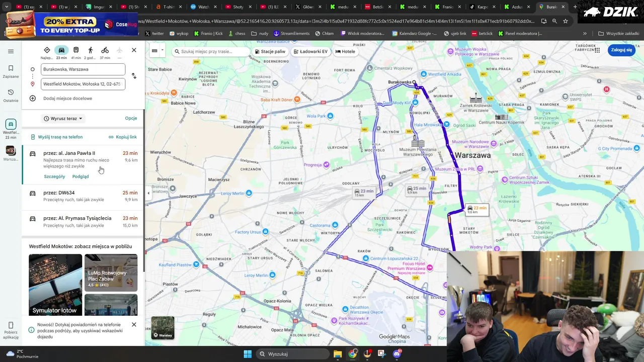Open Symulator lotów place thumbnail
The width and height of the screenshot is (644, 362).
pos(55,285)
